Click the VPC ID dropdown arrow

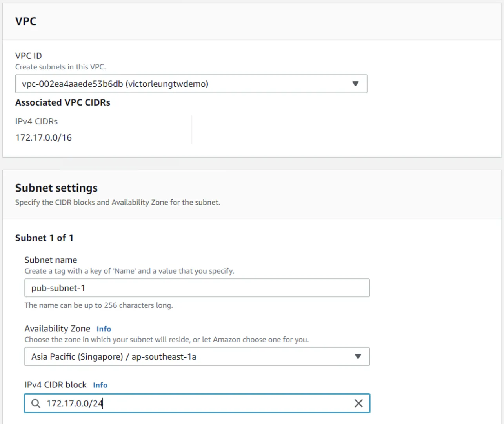355,84
